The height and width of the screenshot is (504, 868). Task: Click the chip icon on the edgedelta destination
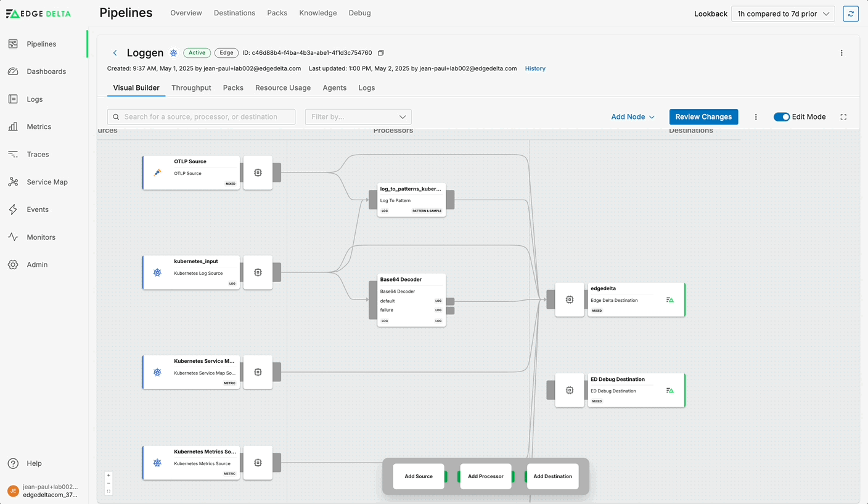[570, 299]
